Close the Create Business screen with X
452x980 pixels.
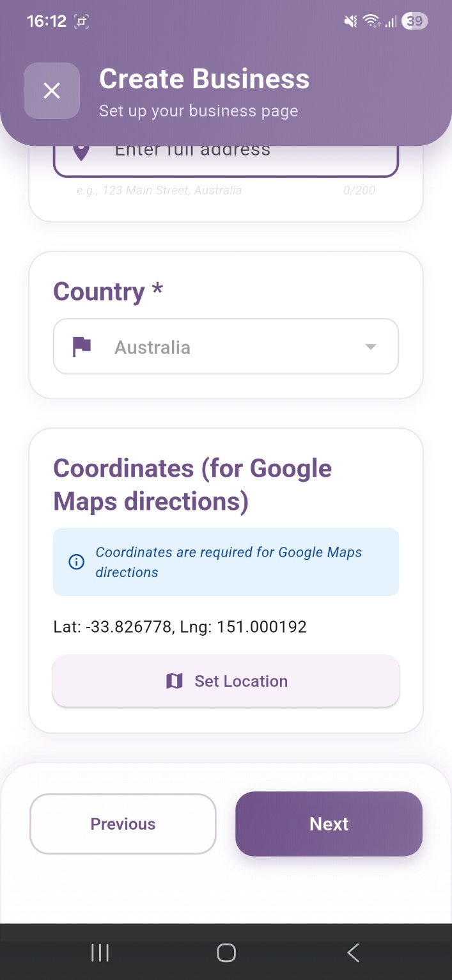click(x=52, y=91)
